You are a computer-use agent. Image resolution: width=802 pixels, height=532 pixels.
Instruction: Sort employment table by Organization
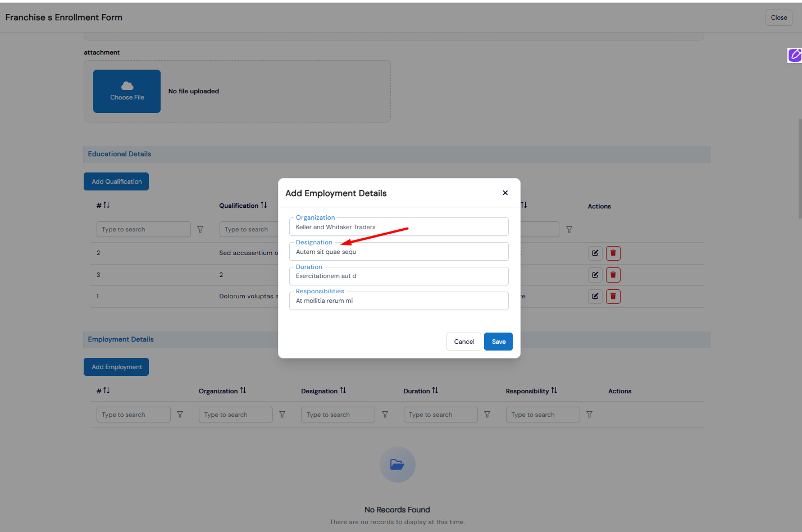point(243,390)
